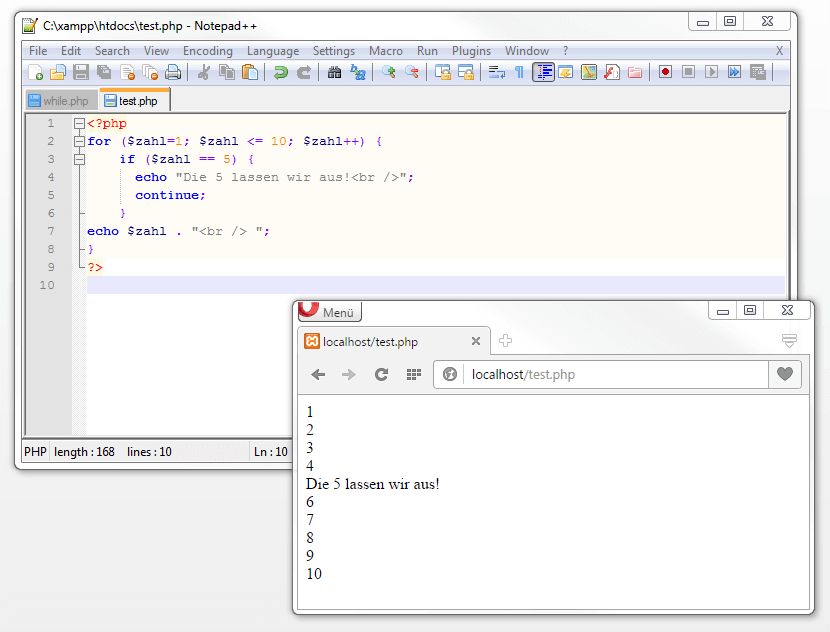Close the current document via toolbar icon
This screenshot has width=830, height=632.
click(127, 72)
